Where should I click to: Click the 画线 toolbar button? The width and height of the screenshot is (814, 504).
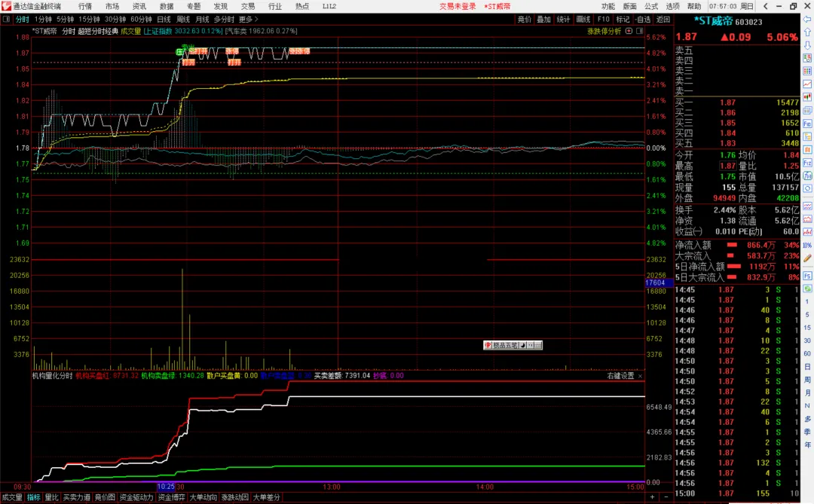point(583,19)
